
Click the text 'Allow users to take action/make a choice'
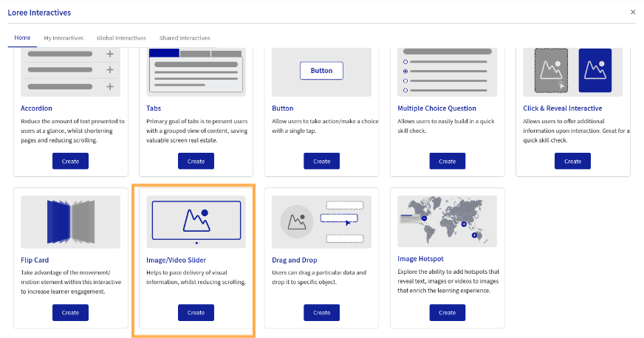325,122
